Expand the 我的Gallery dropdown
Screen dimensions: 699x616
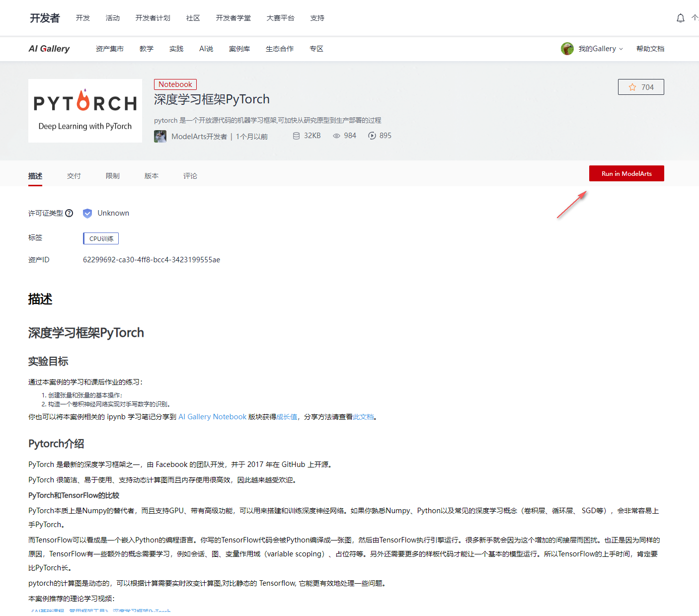click(x=601, y=49)
